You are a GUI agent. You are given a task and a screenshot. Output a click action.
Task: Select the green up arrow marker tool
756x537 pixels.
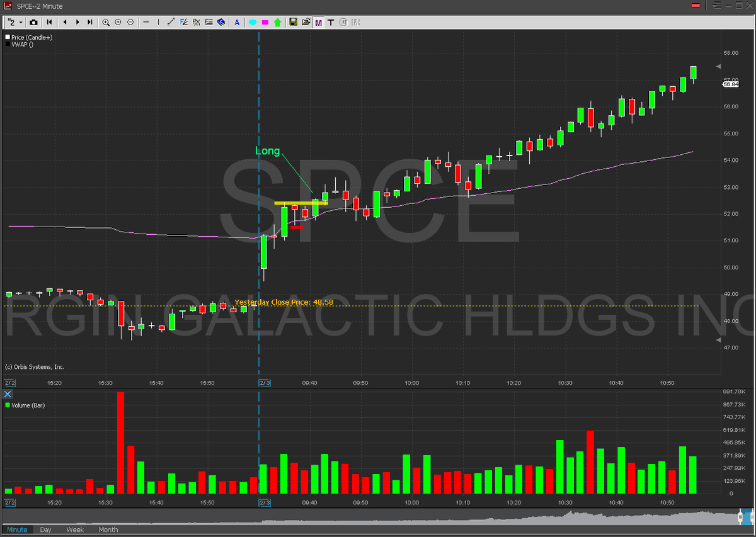coord(278,22)
